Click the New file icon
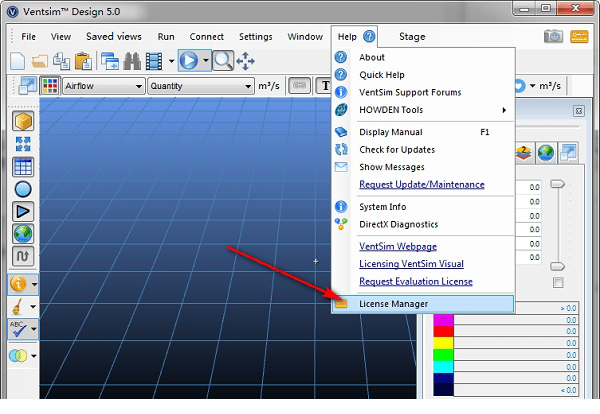Viewport: 600px width, 414px height. coord(18,61)
